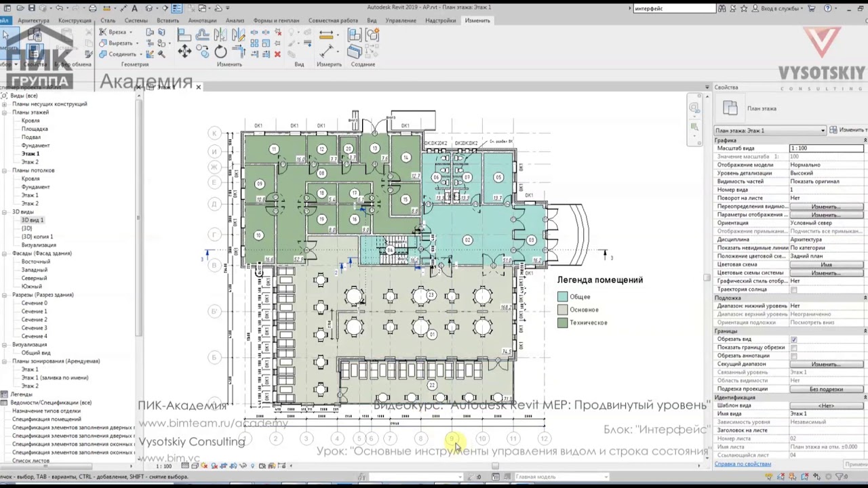Viewport: 868px width, 488px height.
Task: Click the beige 'Основное' legend color swatch
Action: 562,310
